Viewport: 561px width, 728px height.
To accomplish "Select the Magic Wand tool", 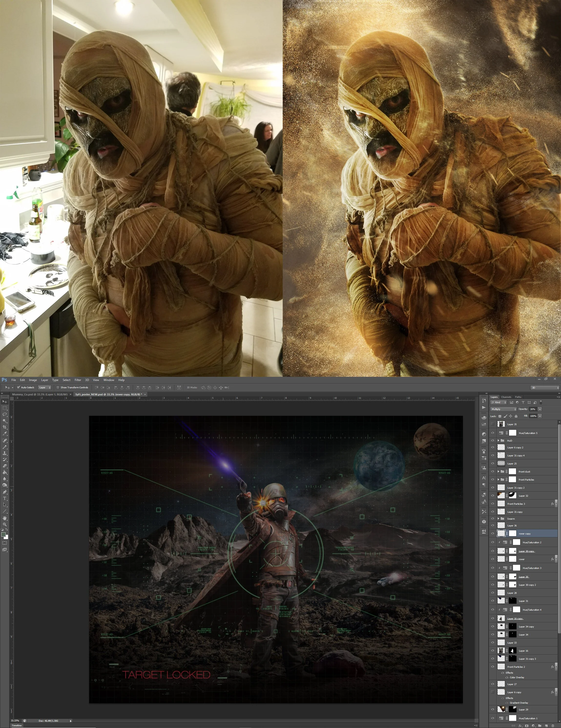I will pos(5,421).
